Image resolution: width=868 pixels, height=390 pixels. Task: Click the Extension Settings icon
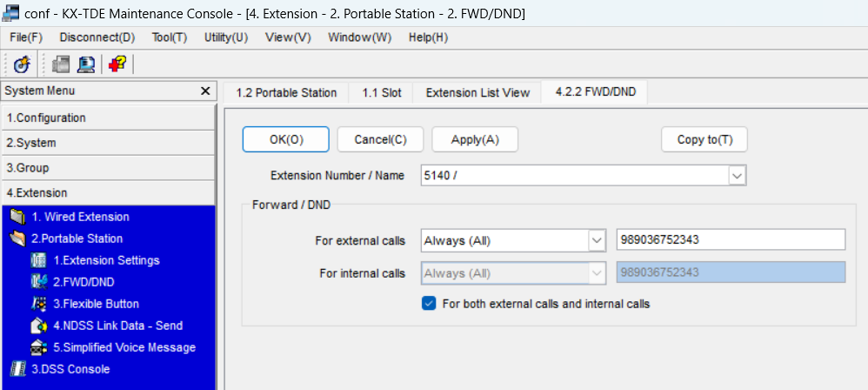click(39, 260)
